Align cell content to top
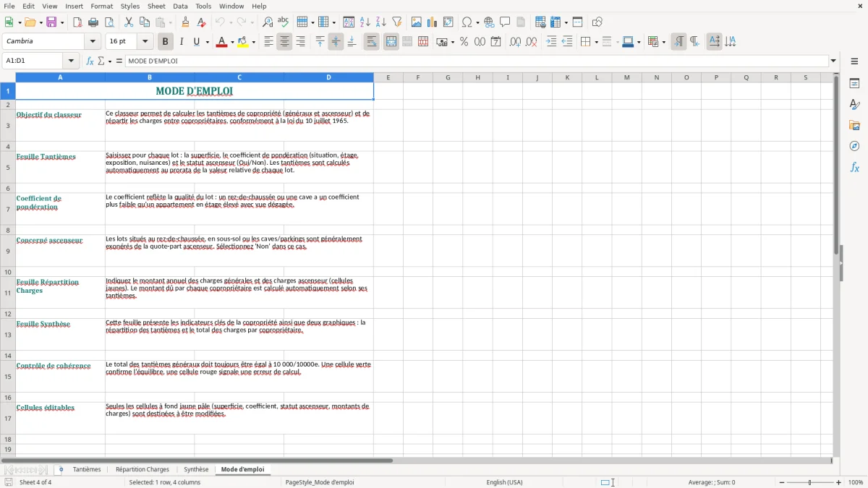The width and height of the screenshot is (868, 488). point(320,42)
